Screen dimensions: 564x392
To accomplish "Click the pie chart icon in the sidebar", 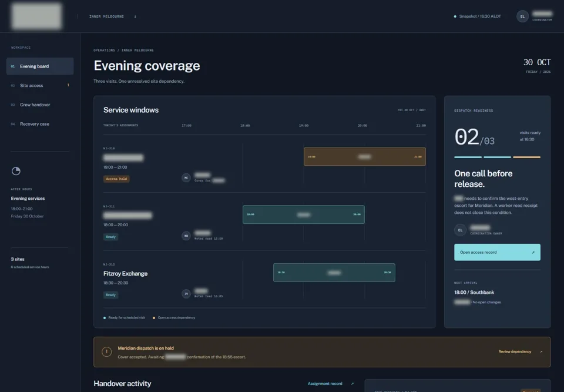I will coord(16,171).
